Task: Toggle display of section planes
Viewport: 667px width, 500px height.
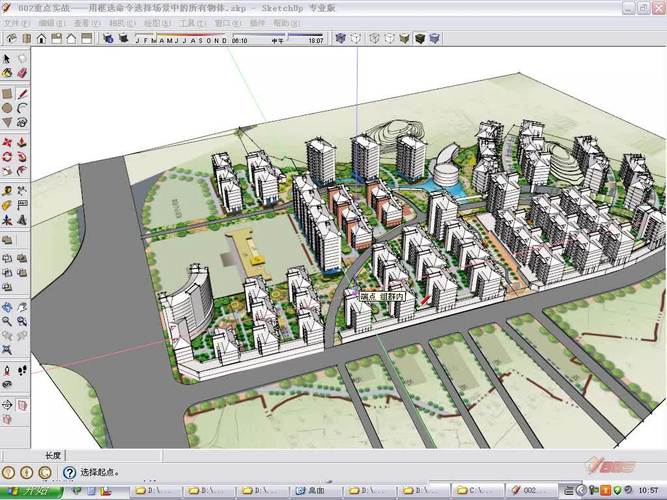Action: point(22,405)
